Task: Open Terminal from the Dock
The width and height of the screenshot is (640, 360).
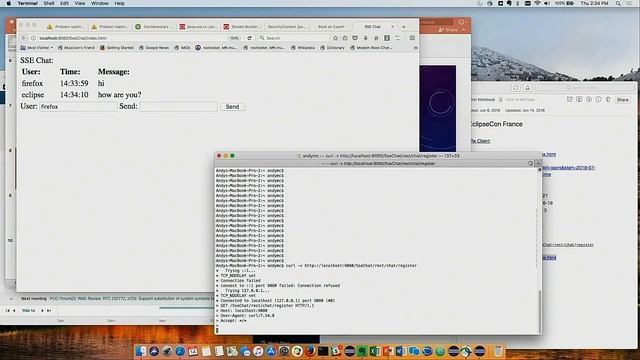Action: click(323, 351)
